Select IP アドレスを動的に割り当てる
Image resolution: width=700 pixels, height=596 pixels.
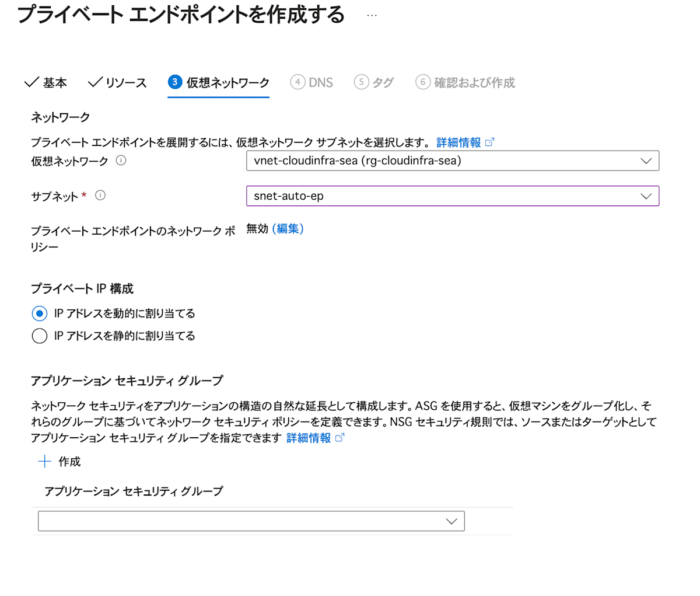click(39, 313)
